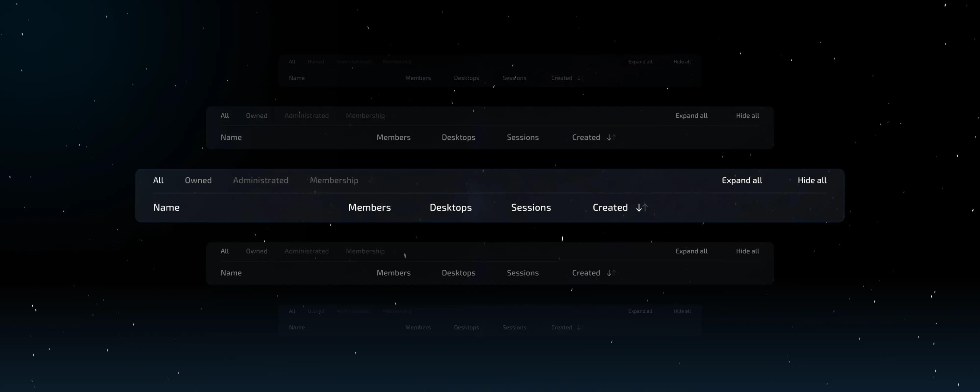Click sort arrows next to Created in fourth panel
Screen dimensions: 980x392
coord(611,273)
